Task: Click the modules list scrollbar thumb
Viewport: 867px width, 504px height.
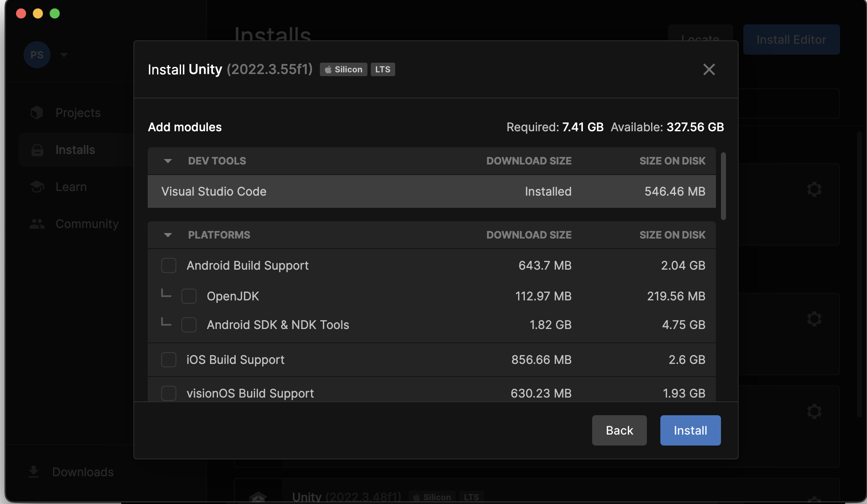Action: (723, 186)
